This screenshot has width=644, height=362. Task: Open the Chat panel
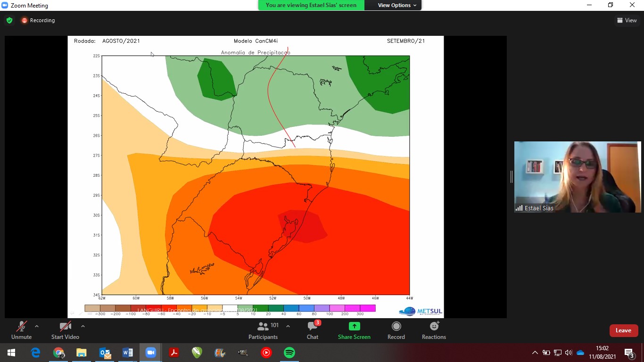[312, 330]
